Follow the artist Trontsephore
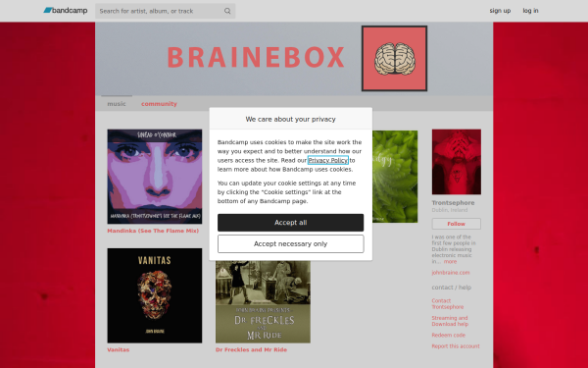This screenshot has height=368, width=588. click(457, 224)
